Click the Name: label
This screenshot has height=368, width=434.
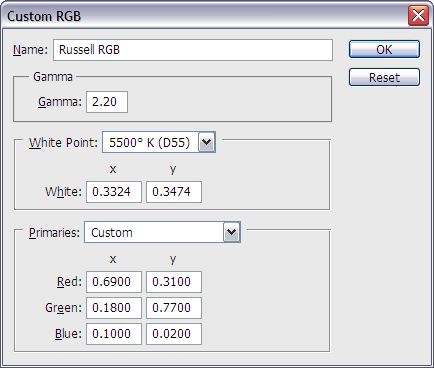pyautogui.click(x=30, y=50)
